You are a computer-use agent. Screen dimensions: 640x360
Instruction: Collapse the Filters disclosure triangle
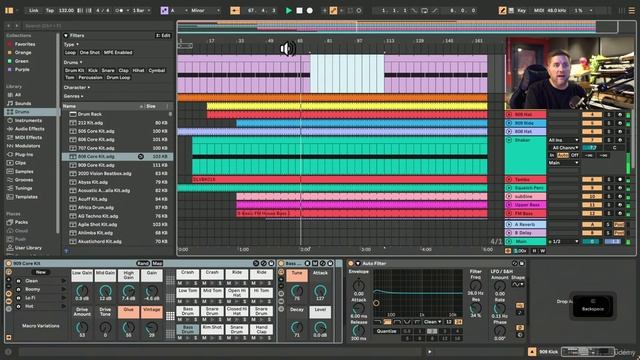[66, 36]
